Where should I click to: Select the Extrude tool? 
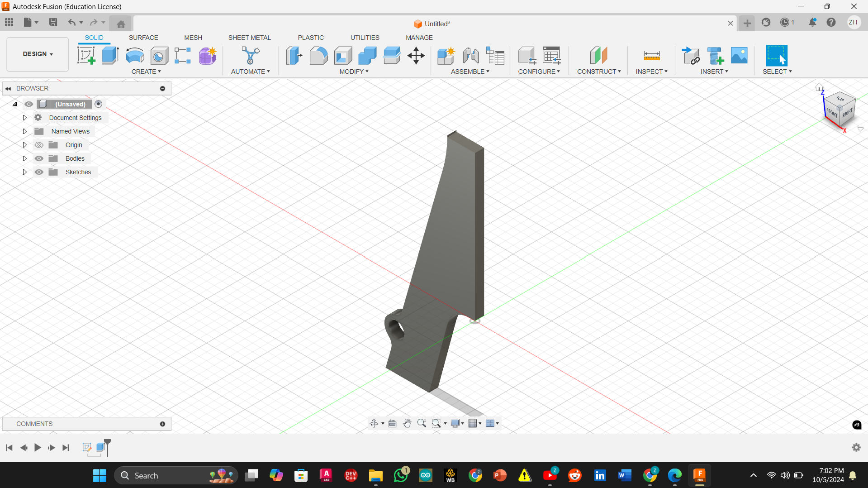pyautogui.click(x=110, y=56)
